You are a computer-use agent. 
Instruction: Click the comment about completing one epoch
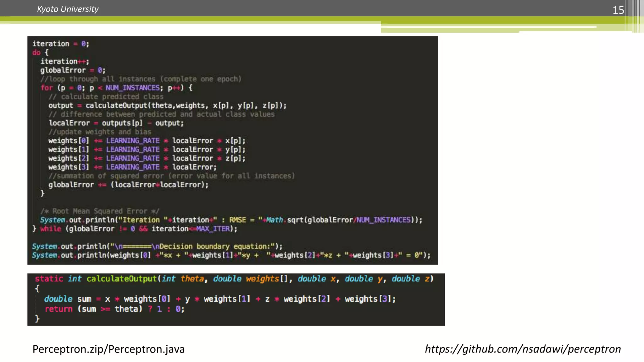point(141,79)
